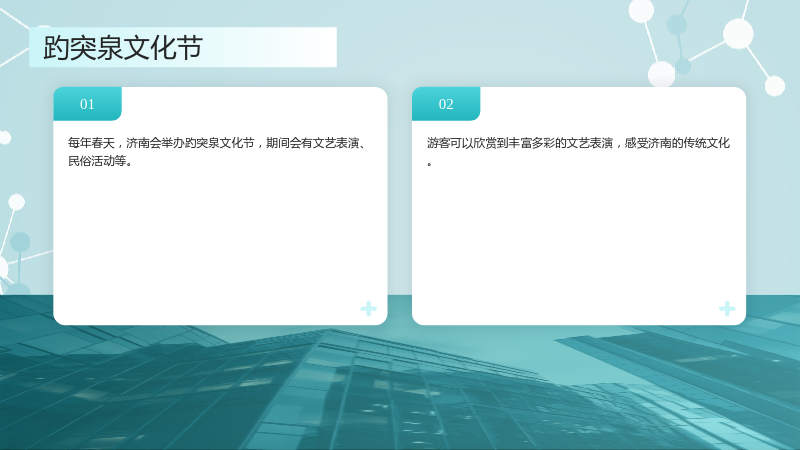
Task: Select the white molecule node on left edge
Action: pyautogui.click(x=16, y=202)
